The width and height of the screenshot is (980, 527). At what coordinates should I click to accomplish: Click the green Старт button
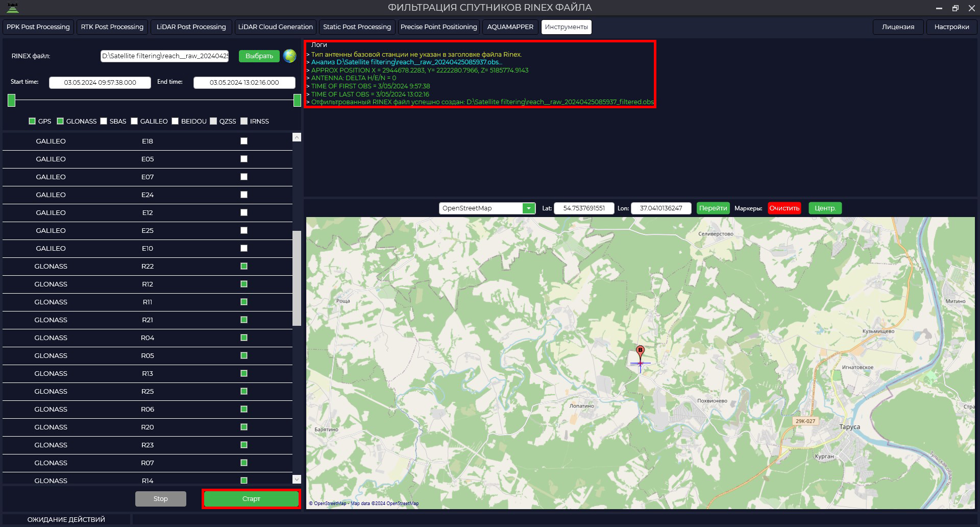tap(251, 499)
